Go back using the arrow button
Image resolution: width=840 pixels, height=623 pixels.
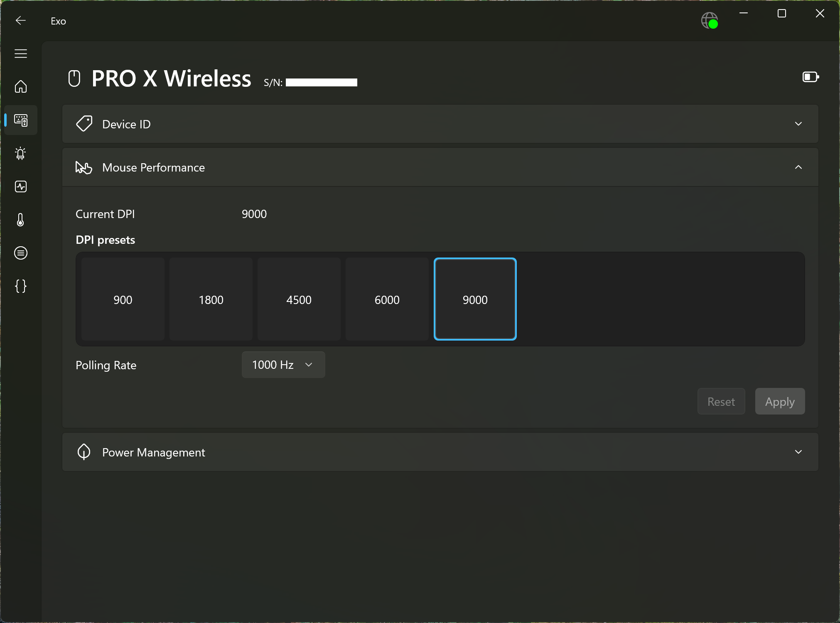point(21,21)
